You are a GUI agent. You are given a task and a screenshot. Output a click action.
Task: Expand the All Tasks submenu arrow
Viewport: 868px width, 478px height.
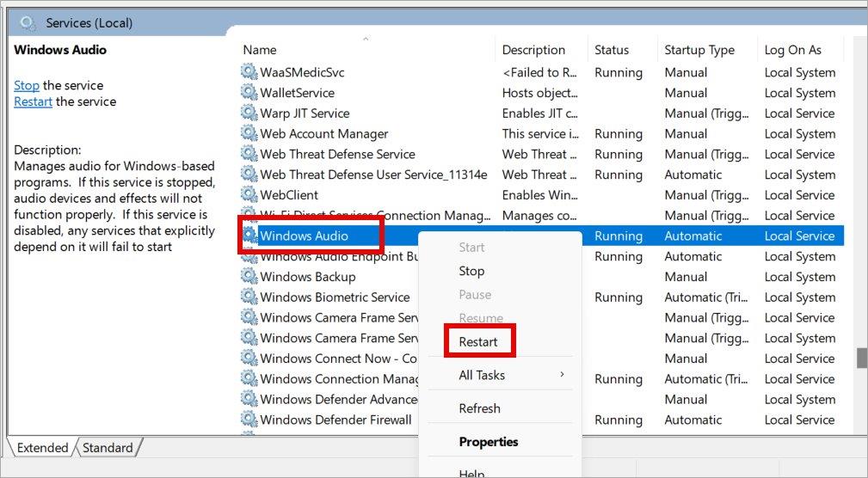(562, 375)
